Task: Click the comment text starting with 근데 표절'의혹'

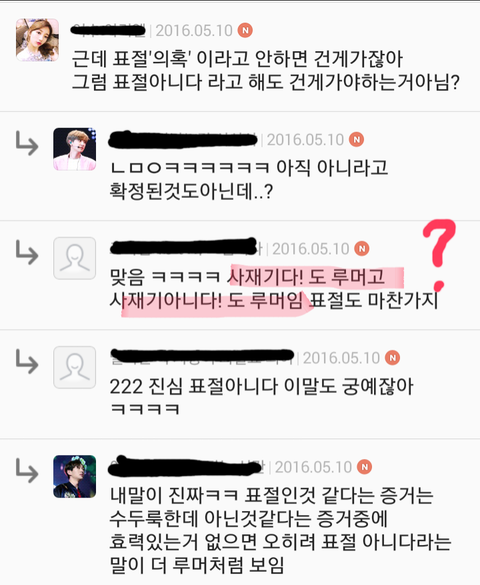Action: point(265,70)
